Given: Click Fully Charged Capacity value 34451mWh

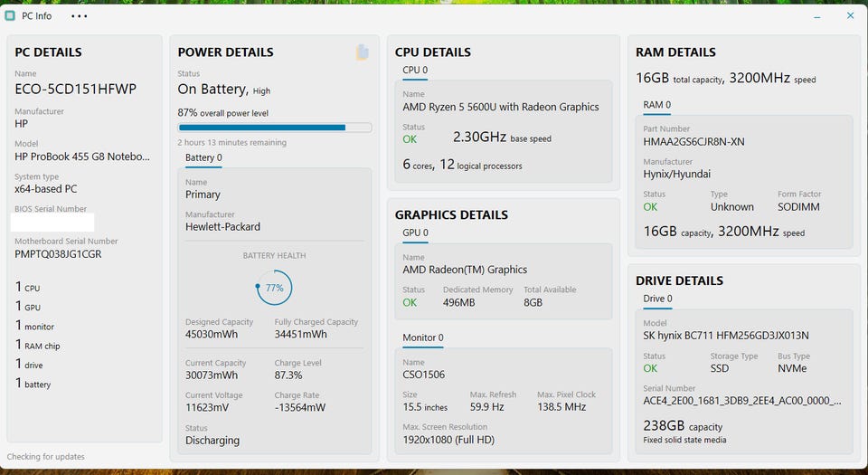Looking at the screenshot, I should point(300,335).
